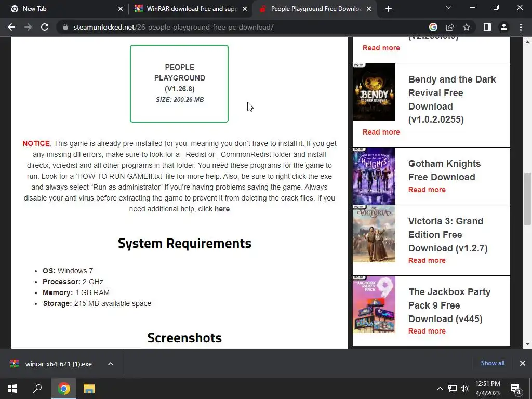532x399 pixels.
Task: Click People Playground V1.26.6 download button
Action: tap(179, 84)
